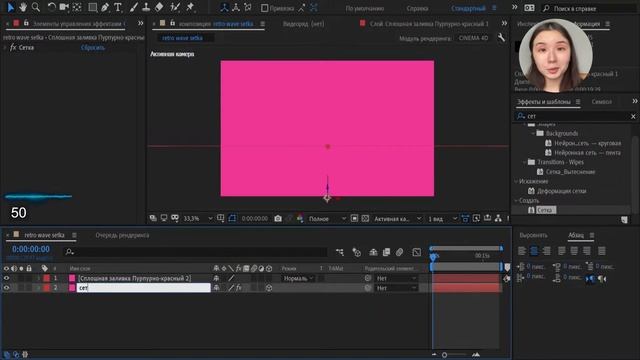Select the Стандартный workspace
640x360 pixels.
[468, 8]
